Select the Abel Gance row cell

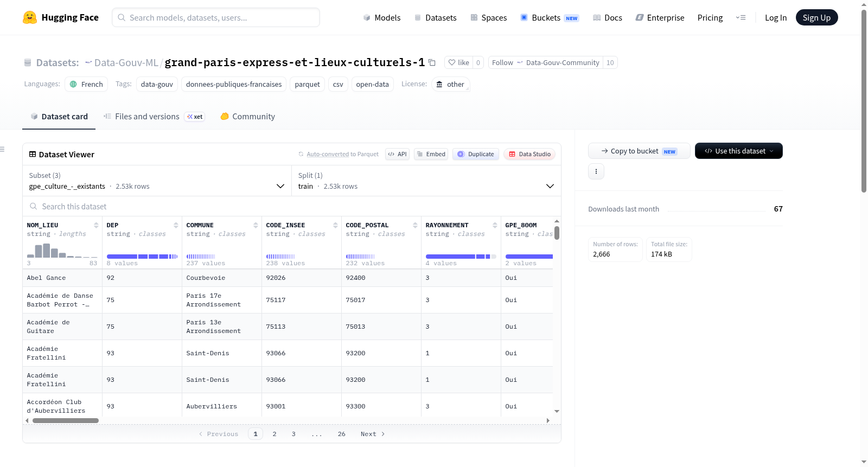(x=62, y=278)
